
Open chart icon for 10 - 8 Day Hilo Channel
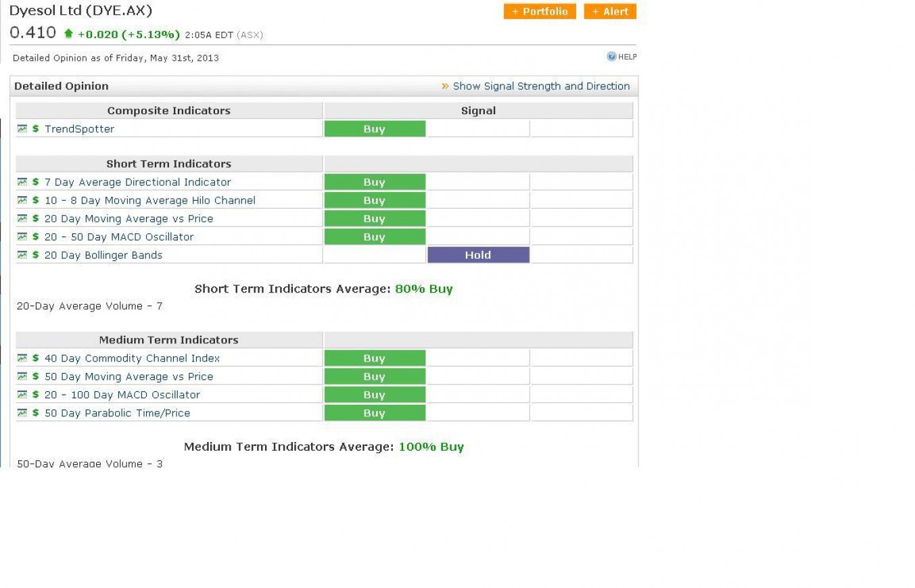pos(22,200)
